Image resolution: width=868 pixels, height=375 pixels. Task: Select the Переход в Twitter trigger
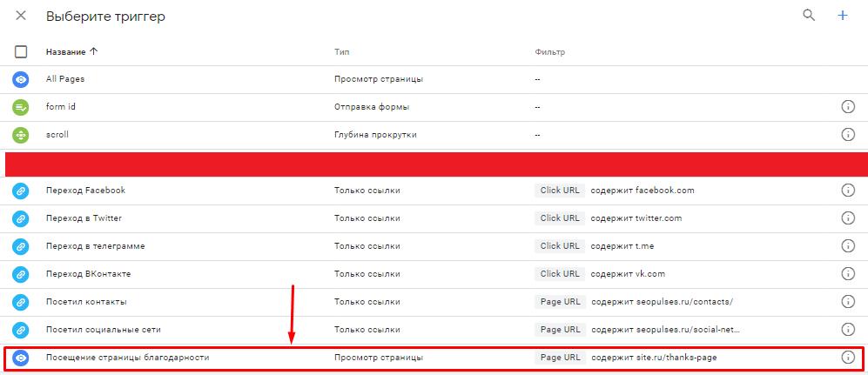[x=84, y=218]
